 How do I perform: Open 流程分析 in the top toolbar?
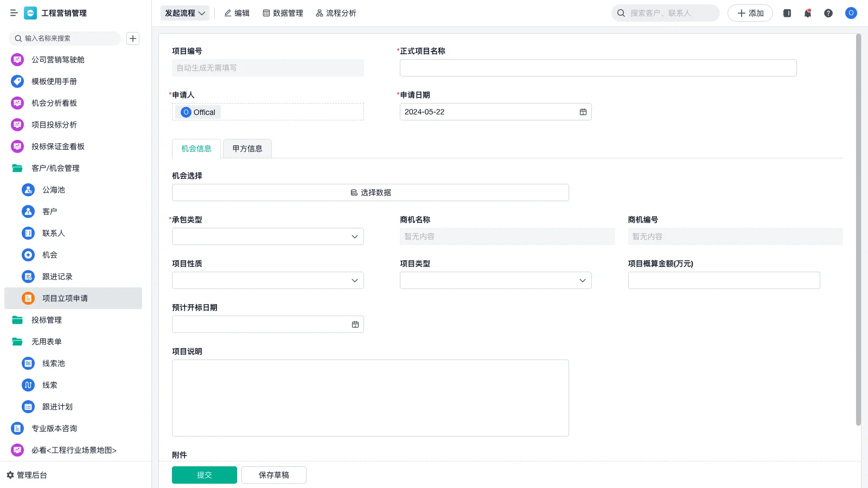click(x=336, y=13)
